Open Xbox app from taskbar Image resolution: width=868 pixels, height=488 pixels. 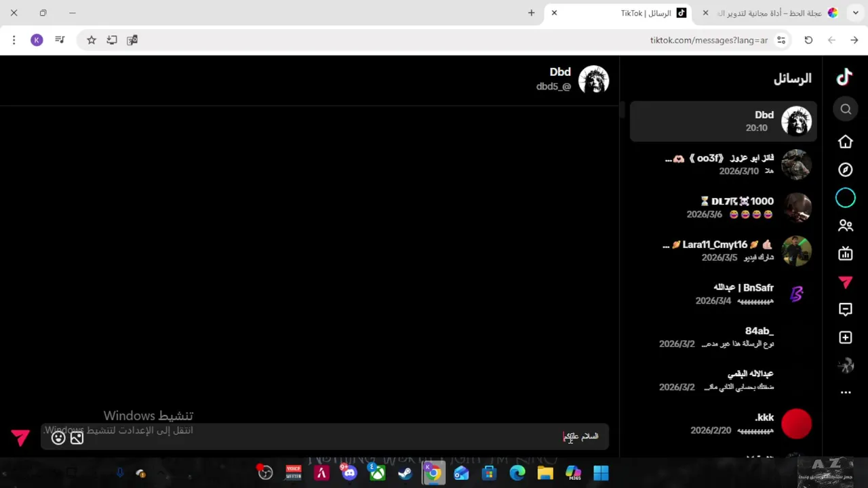(377, 473)
